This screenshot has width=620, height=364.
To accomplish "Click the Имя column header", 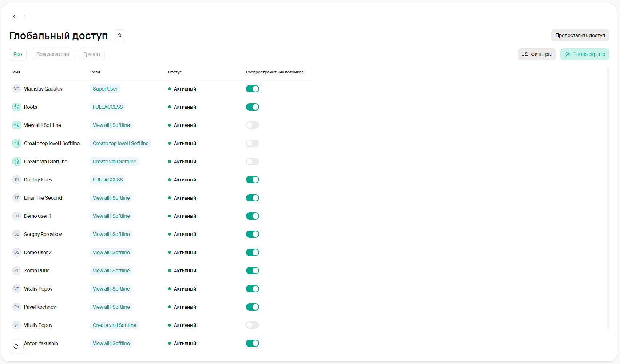I will [16, 72].
